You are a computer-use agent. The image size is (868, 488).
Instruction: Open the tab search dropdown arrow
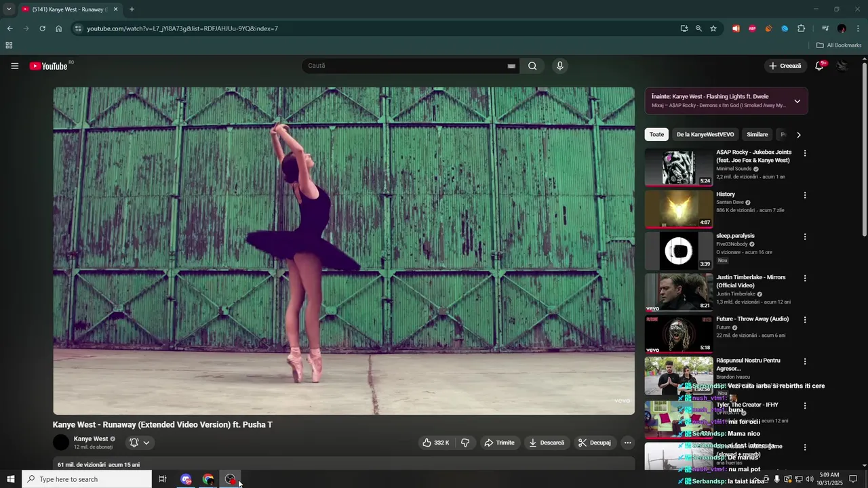click(9, 9)
